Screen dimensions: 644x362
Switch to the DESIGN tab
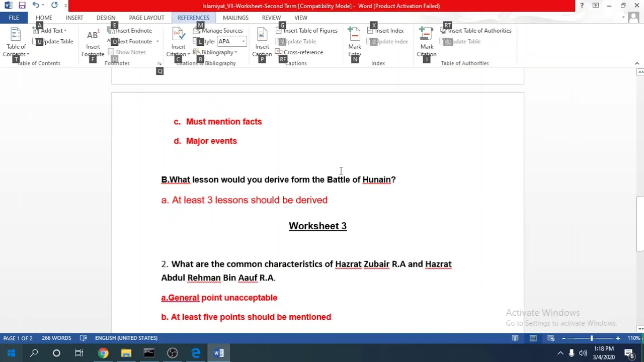[x=106, y=18]
